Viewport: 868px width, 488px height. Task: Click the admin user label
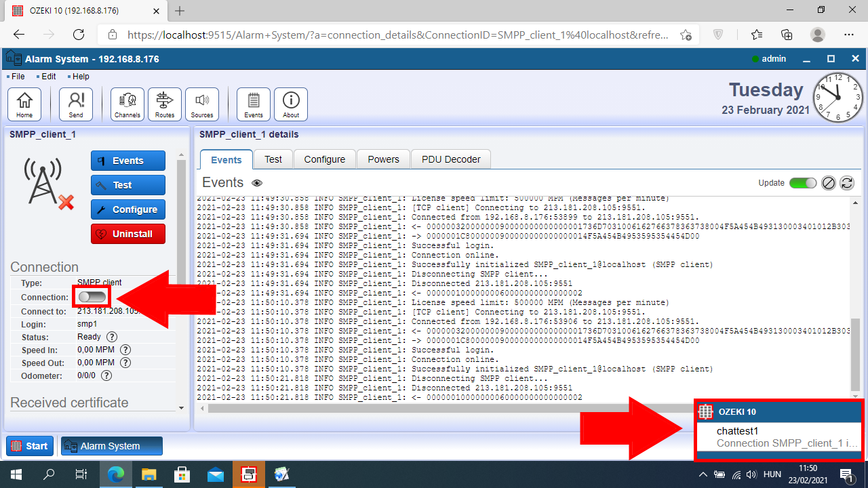pyautogui.click(x=774, y=59)
